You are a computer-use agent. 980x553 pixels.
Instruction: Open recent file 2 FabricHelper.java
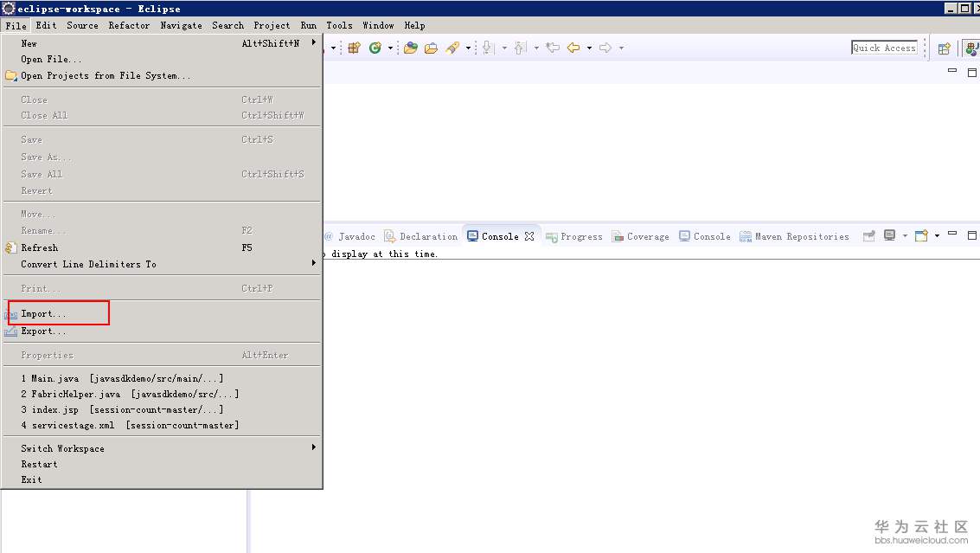point(162,394)
